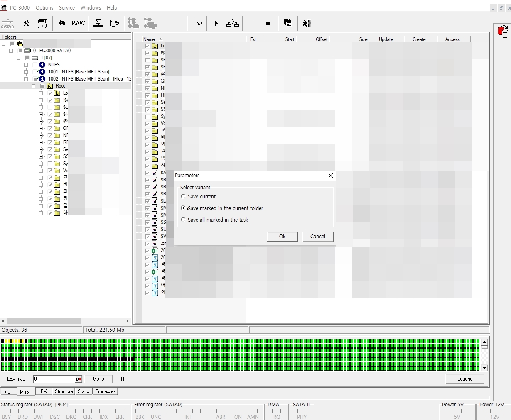Image resolution: width=511 pixels, height=420 pixels.
Task: Expand the '1001 - NTFS [Base MFT Scan]' node
Action: 26,72
